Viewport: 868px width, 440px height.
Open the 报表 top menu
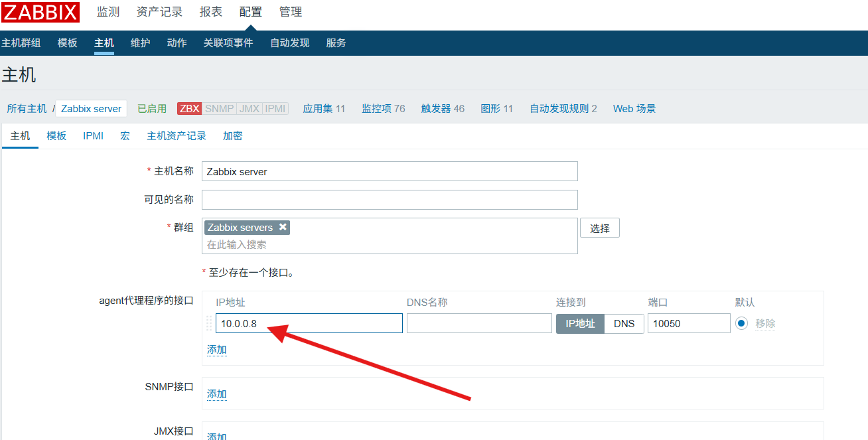(211, 12)
